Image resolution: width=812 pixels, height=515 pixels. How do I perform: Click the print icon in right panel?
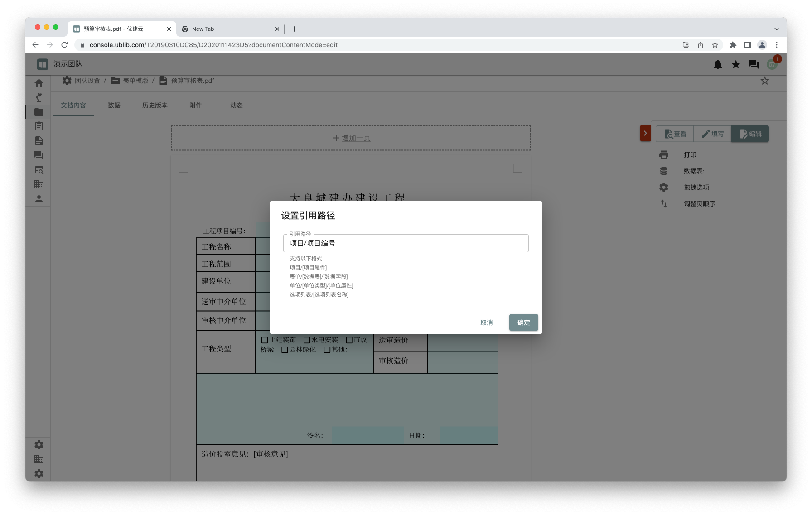[664, 155]
